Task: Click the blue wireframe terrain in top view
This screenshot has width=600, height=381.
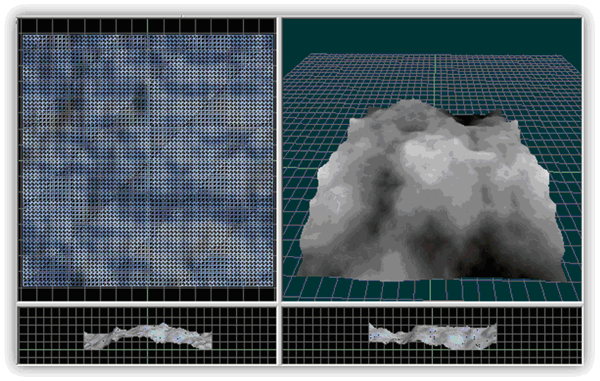Action: pyautogui.click(x=148, y=160)
